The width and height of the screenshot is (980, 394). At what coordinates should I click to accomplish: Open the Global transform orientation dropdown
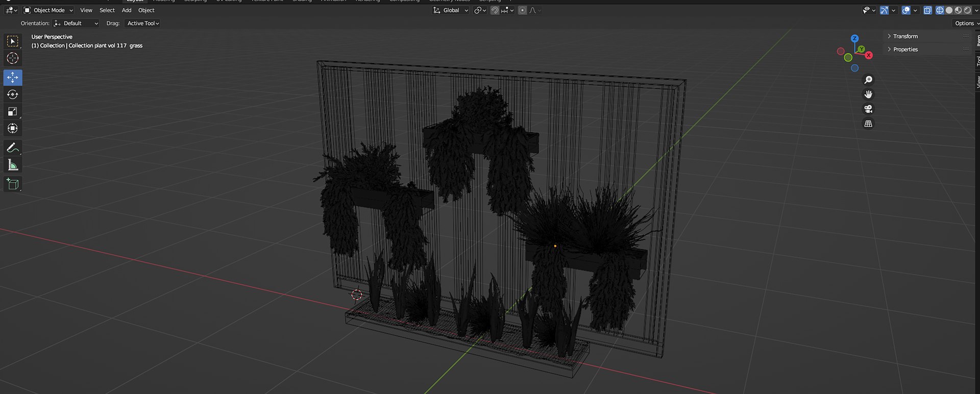pos(451,10)
